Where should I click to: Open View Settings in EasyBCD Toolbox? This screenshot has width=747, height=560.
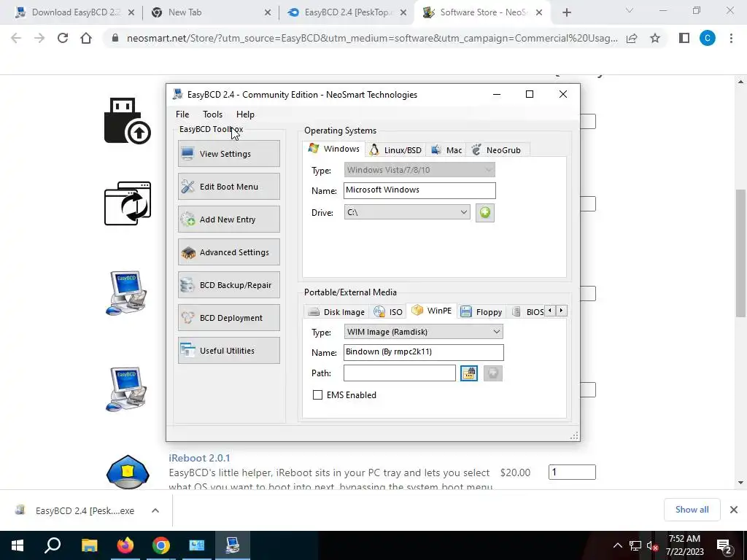click(228, 153)
